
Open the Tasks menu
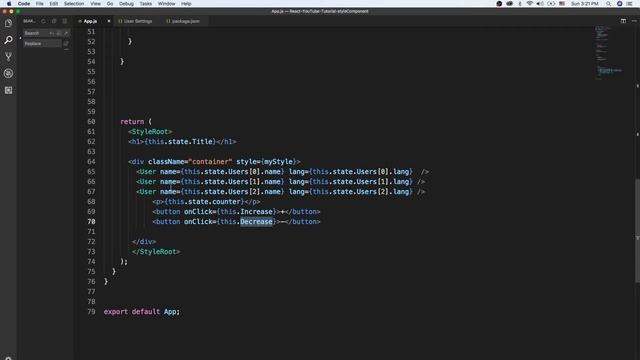145,4
